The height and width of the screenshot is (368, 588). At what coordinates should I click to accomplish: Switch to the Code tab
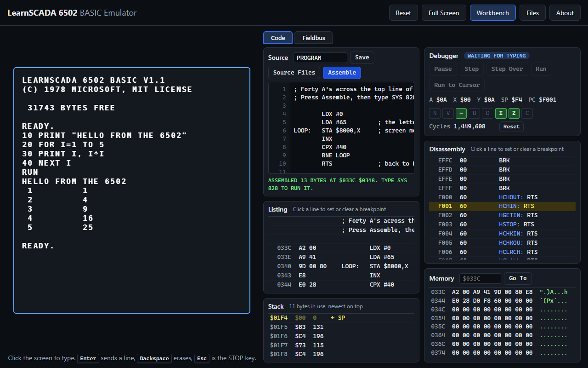point(278,38)
